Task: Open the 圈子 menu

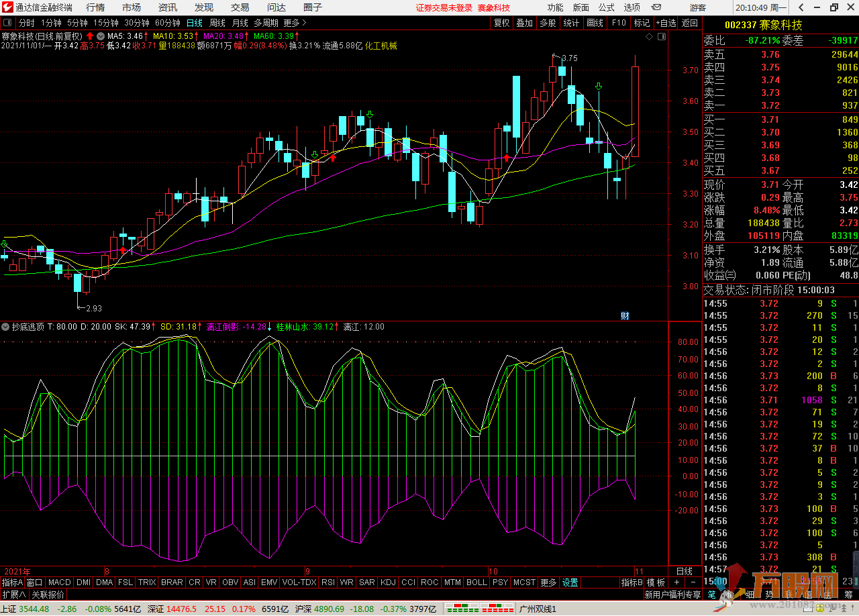Action: (313, 7)
